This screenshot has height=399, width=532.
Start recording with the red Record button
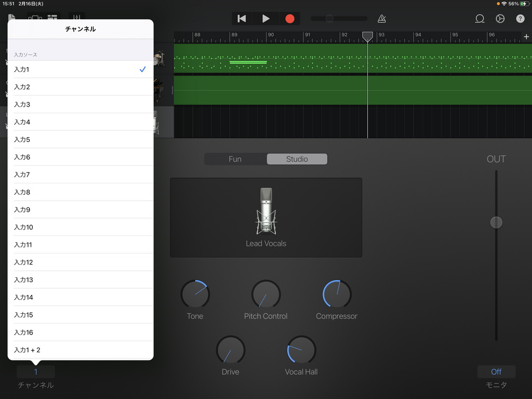[x=290, y=19]
